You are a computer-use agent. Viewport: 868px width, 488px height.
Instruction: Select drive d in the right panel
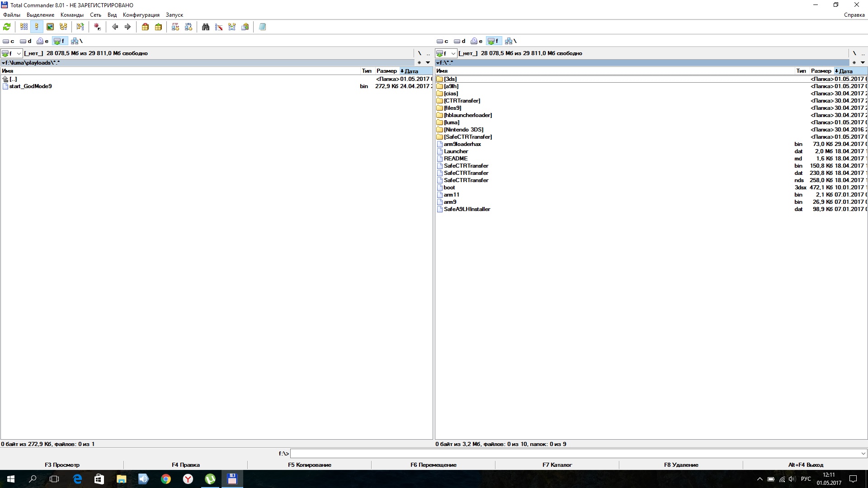(460, 41)
